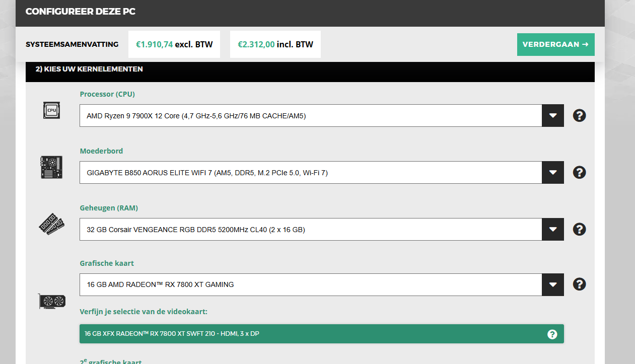
Task: Click 'Verfijn je selectie van de videokaart' text
Action: (144, 312)
